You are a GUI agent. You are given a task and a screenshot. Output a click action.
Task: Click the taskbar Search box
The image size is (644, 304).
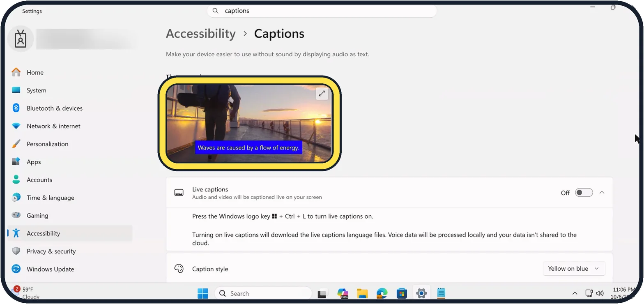pyautogui.click(x=263, y=293)
